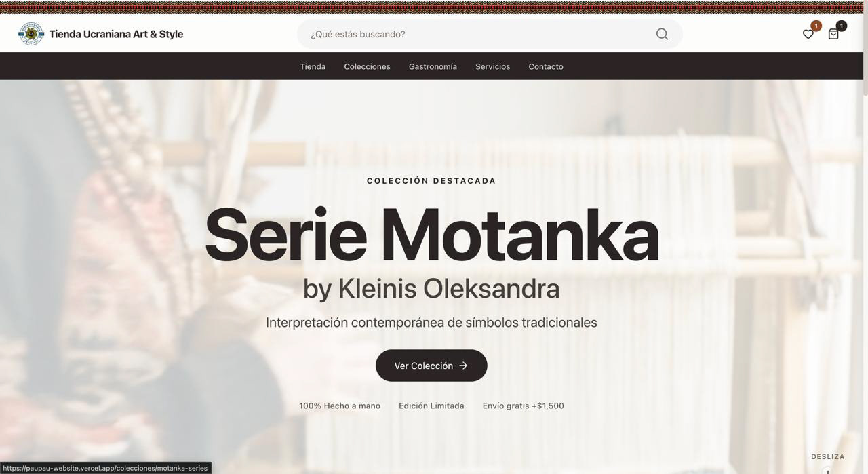Open the Tienda menu item
Image resolution: width=868 pixels, height=474 pixels.
(x=313, y=66)
